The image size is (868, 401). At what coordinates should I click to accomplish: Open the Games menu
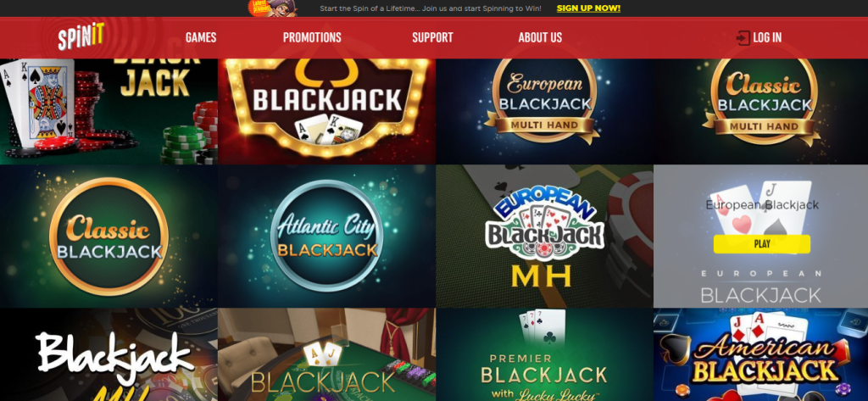tap(201, 37)
